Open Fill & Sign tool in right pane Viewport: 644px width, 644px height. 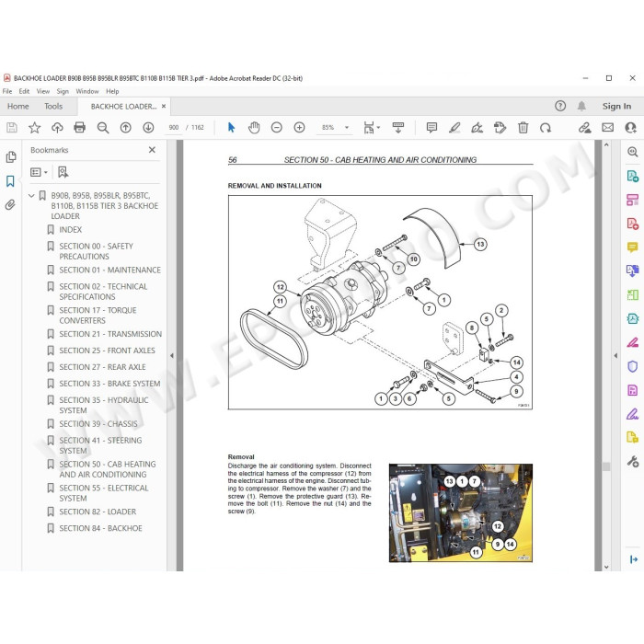click(x=632, y=414)
